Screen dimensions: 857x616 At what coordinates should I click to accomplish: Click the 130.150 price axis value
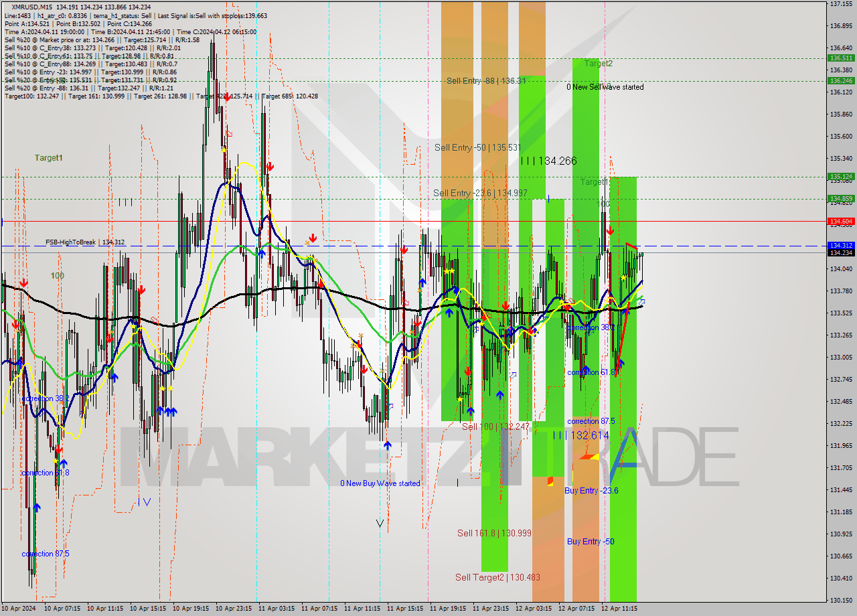842,601
